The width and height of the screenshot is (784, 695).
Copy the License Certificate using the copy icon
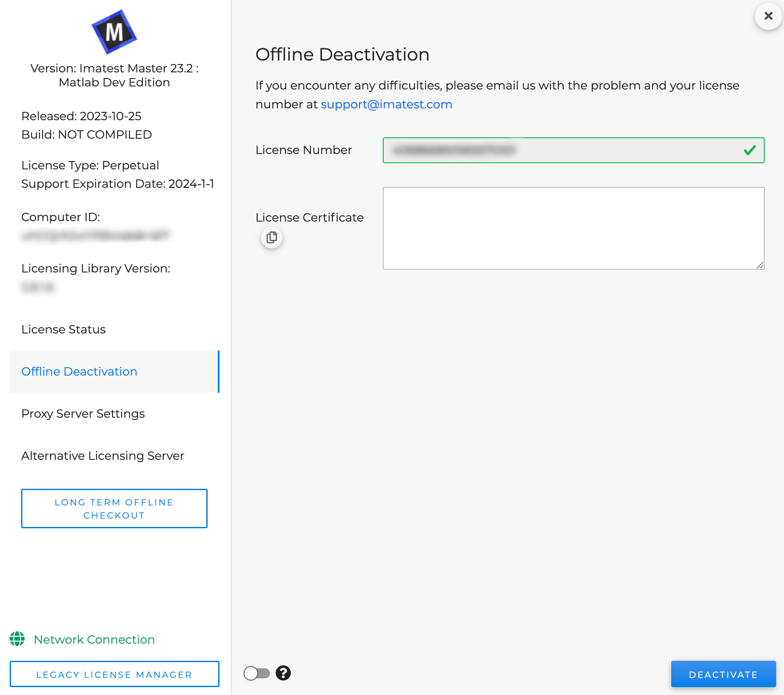[x=271, y=238]
